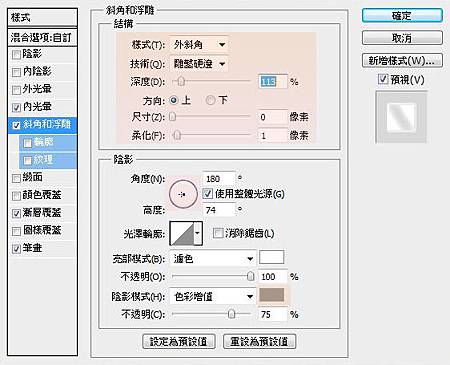Open the 技術 technique dropdown
The image size is (450, 365).
pos(199,64)
